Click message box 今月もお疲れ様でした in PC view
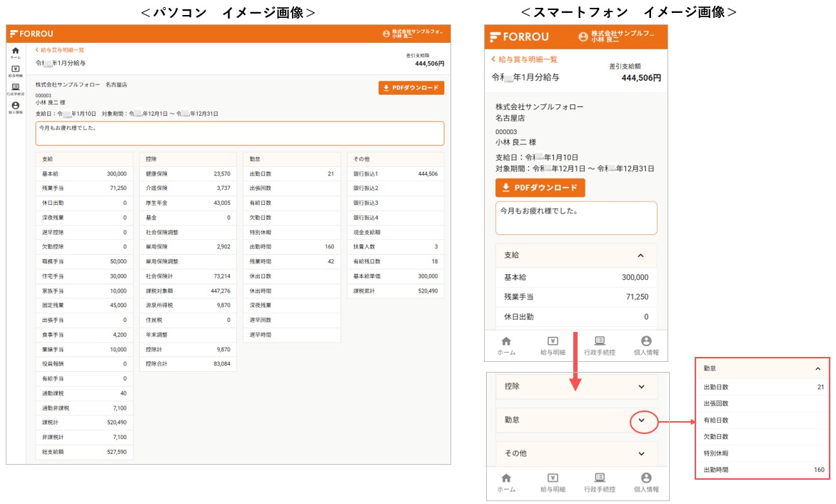This screenshot has height=504, width=836. (240, 133)
